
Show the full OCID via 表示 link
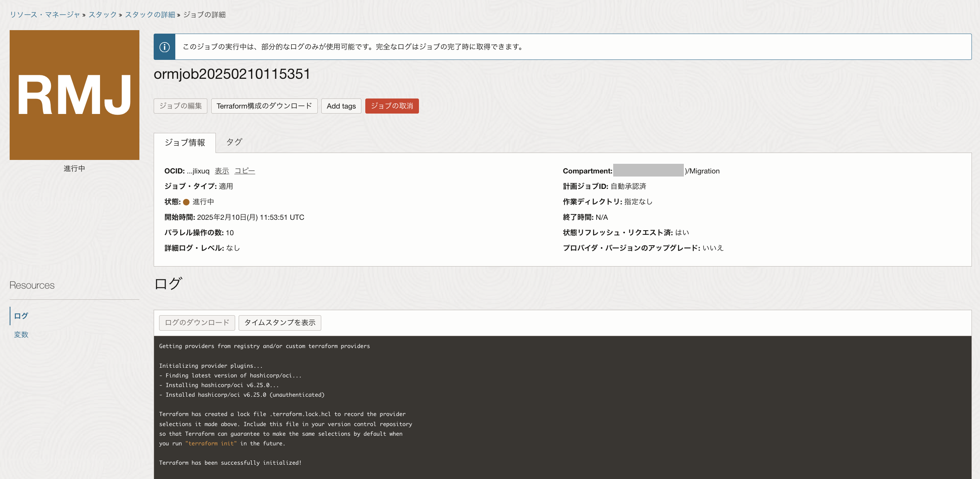coord(222,171)
